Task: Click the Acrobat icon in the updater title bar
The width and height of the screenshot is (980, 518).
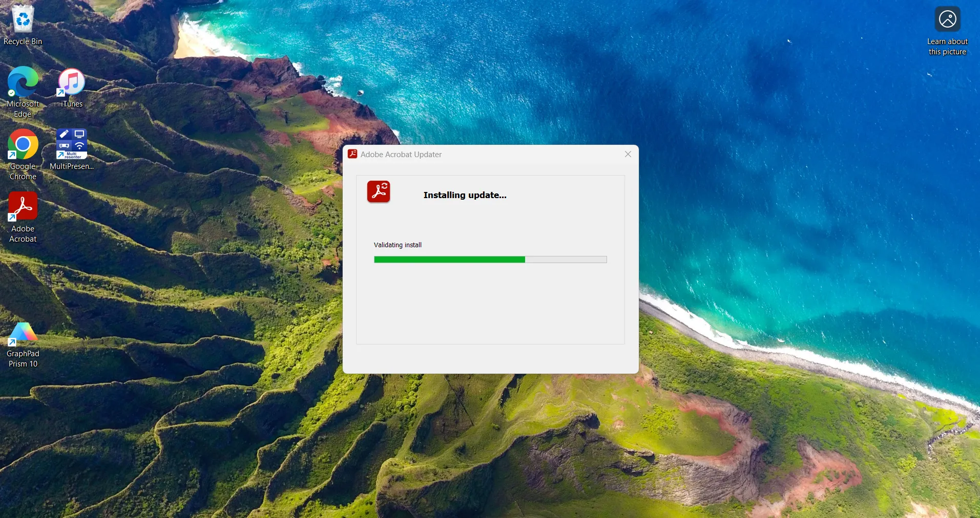Action: [352, 154]
